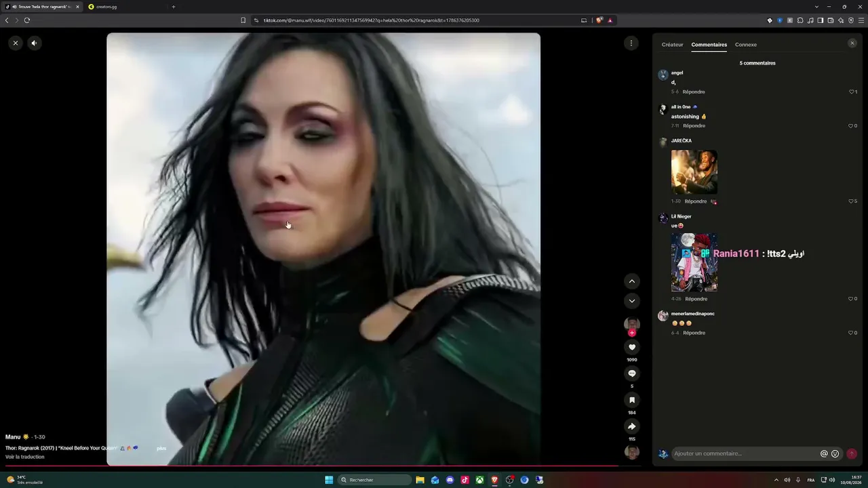868x488 pixels.
Task: Insert an @ mention in the comment
Action: [x=824, y=453]
